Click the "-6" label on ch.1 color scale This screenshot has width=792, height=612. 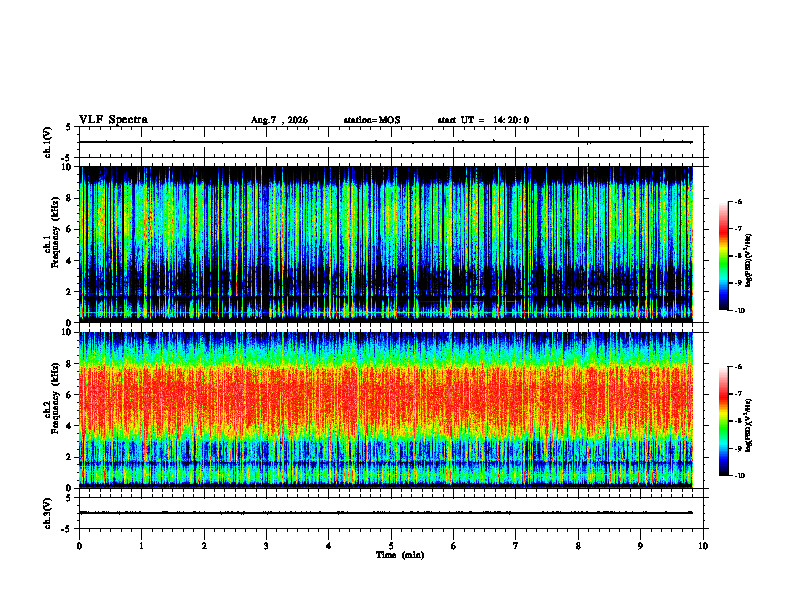pyautogui.click(x=738, y=201)
